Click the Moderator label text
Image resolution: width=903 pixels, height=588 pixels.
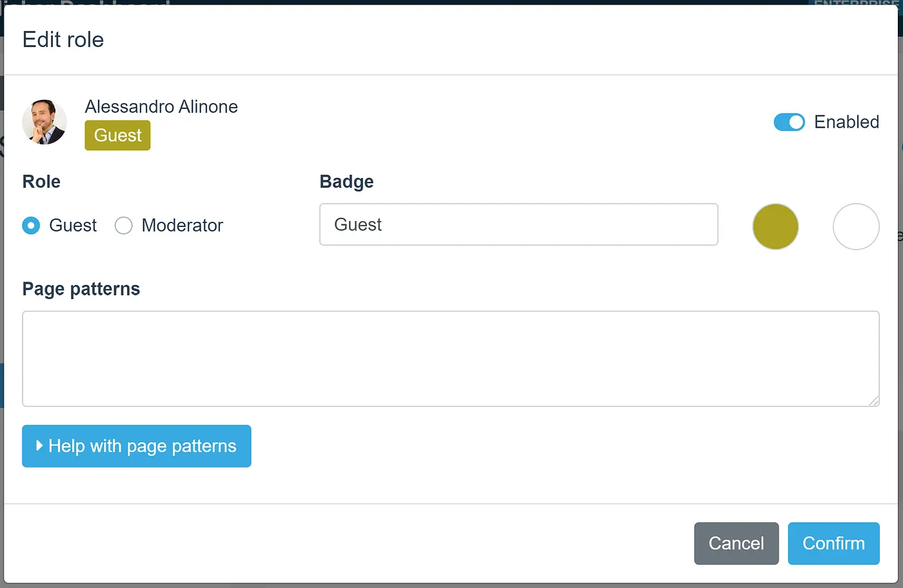pyautogui.click(x=182, y=226)
